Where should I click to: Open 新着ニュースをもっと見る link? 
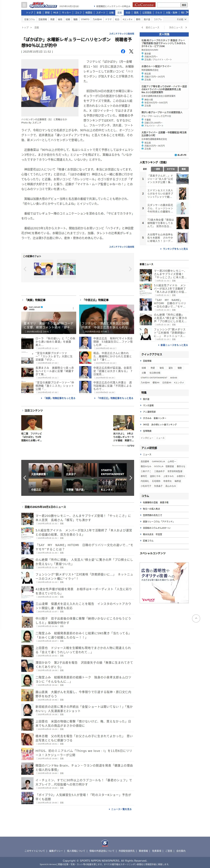pyautogui.click(x=174, y=345)
